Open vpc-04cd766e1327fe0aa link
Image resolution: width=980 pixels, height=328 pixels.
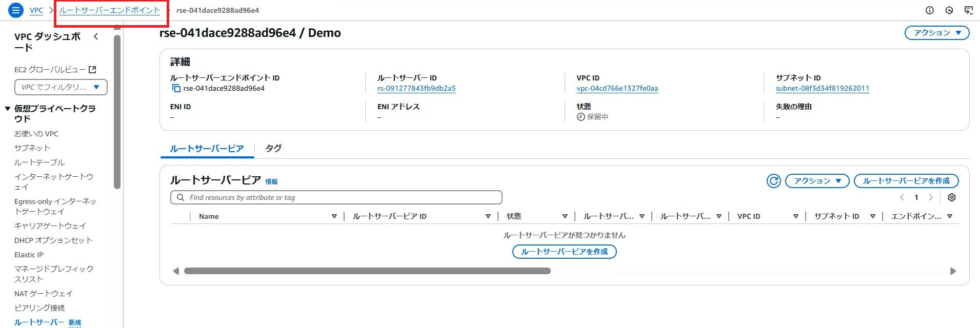617,89
